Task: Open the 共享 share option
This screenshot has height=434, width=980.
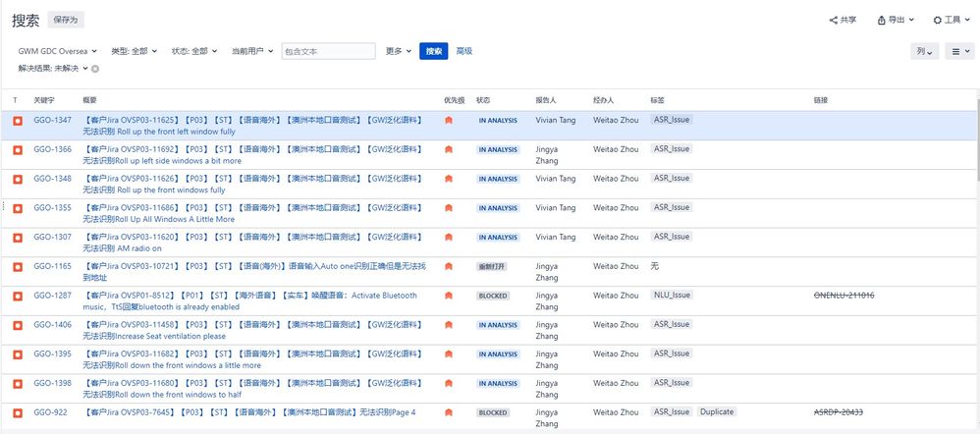Action: pos(843,20)
